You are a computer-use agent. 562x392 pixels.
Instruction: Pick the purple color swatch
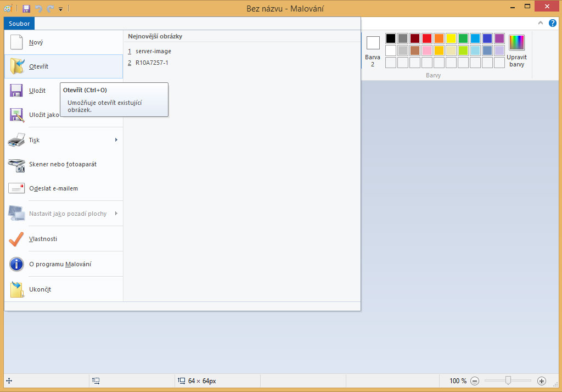[x=499, y=38]
